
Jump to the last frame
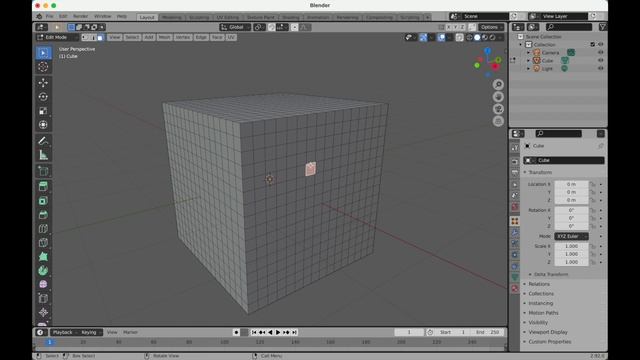coord(294,332)
